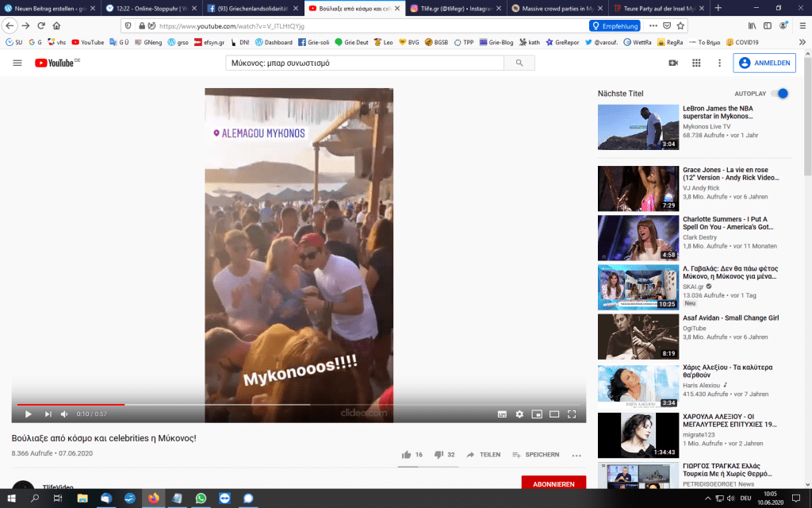Click the red Abonnieren button
This screenshot has width=812, height=508.
tap(553, 483)
